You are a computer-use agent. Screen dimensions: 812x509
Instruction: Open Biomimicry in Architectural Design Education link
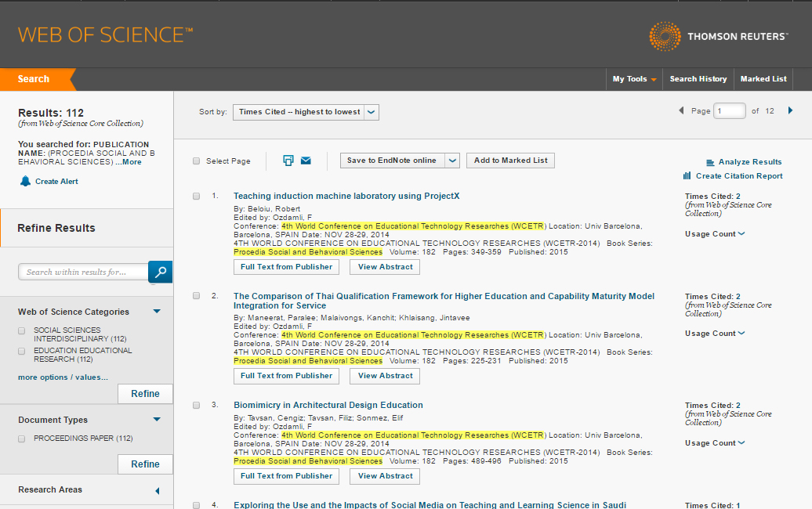328,405
